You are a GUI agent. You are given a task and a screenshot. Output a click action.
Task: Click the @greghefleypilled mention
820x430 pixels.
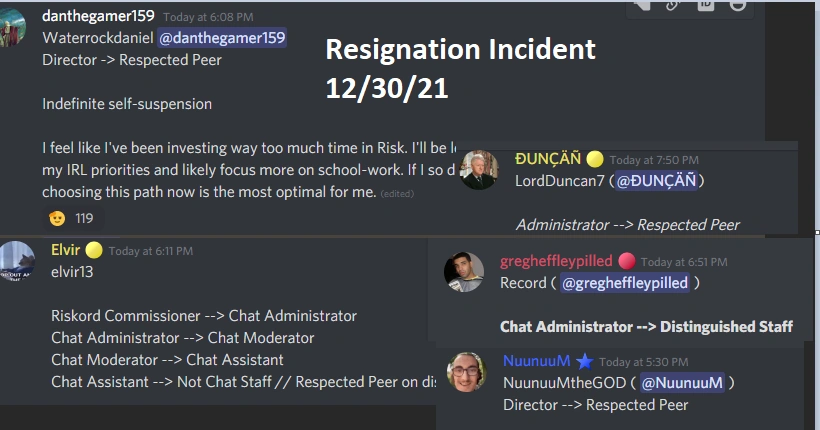pos(624,283)
